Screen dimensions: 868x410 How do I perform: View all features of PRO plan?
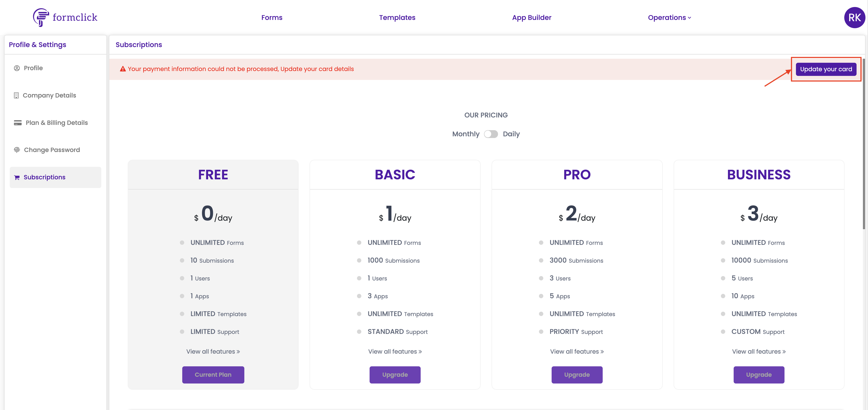[x=577, y=351]
